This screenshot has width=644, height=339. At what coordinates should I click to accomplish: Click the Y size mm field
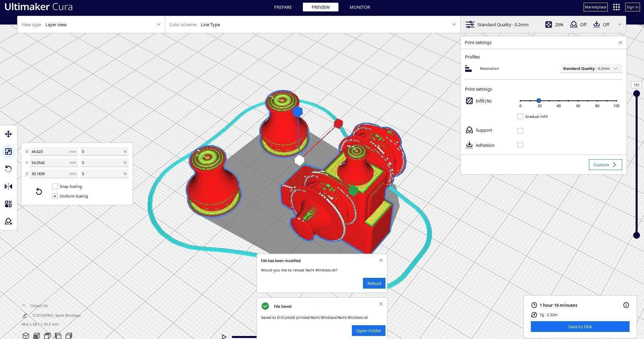pyautogui.click(x=54, y=163)
